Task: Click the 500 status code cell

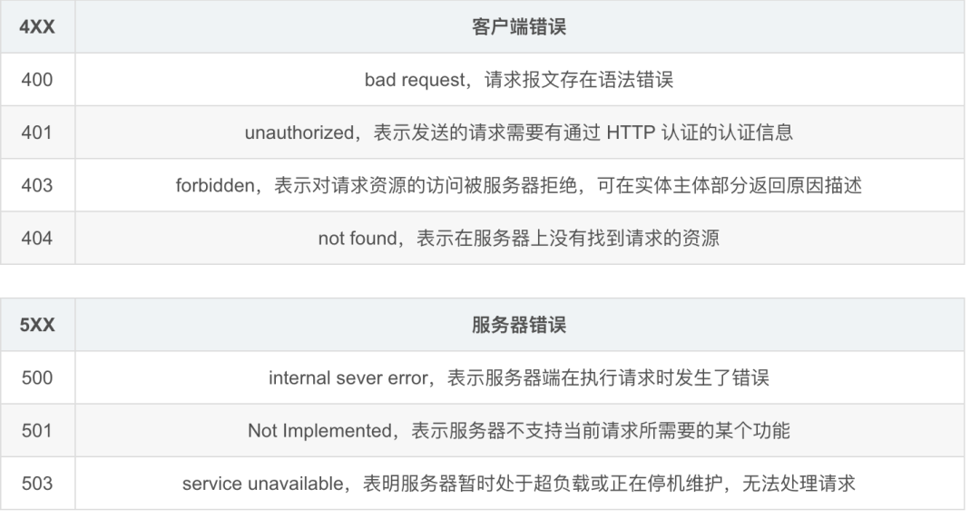Action: 37,378
